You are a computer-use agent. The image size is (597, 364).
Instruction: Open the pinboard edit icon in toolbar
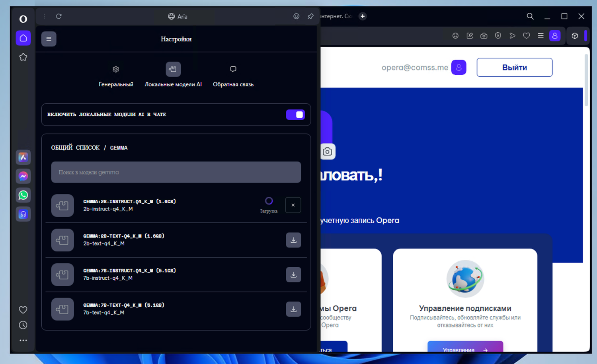[470, 36]
